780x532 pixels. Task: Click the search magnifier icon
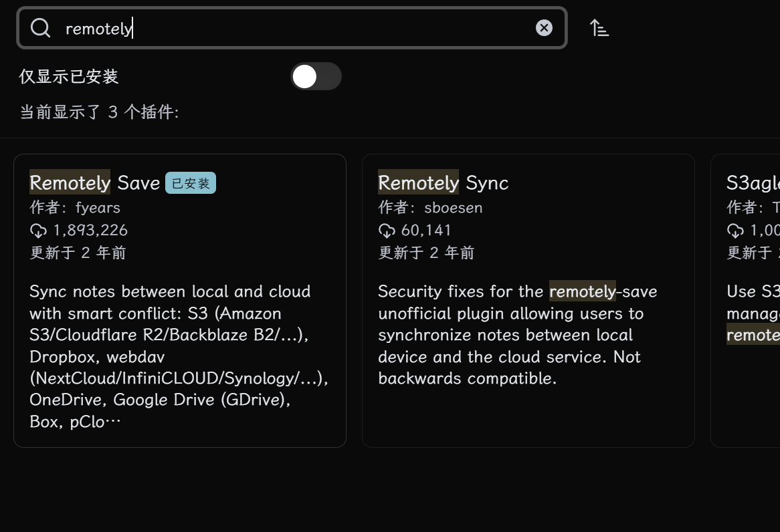coord(40,28)
